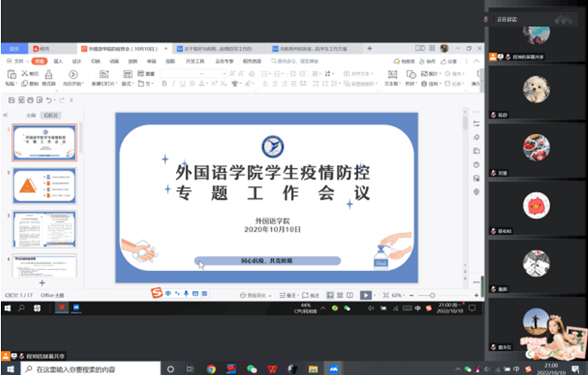Click the 分享 share button
The width and height of the screenshot is (588, 375).
[451, 61]
